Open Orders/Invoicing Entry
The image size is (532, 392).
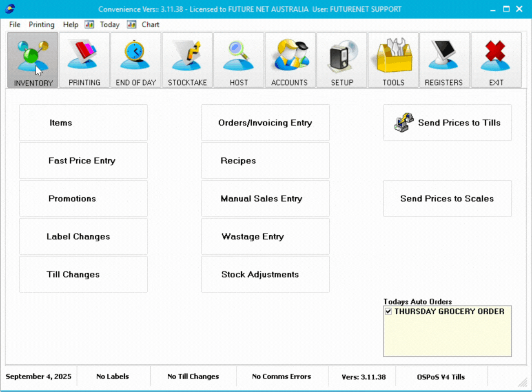[x=265, y=123]
